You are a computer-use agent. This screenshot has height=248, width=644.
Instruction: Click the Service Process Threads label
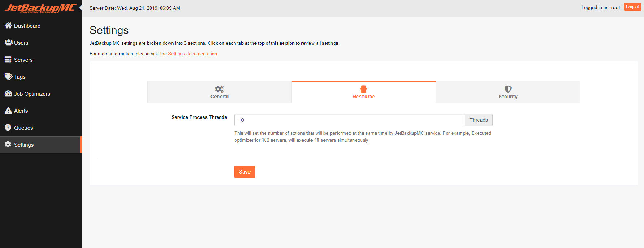[x=199, y=117]
